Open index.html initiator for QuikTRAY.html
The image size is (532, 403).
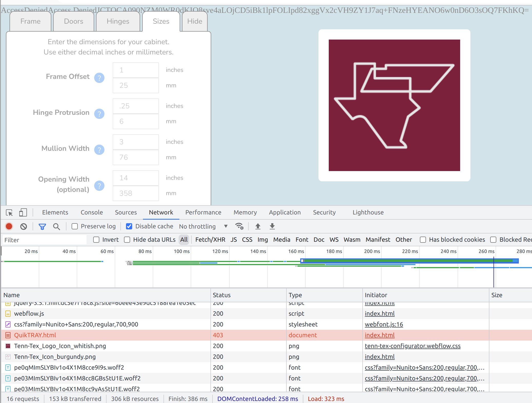pyautogui.click(x=380, y=335)
